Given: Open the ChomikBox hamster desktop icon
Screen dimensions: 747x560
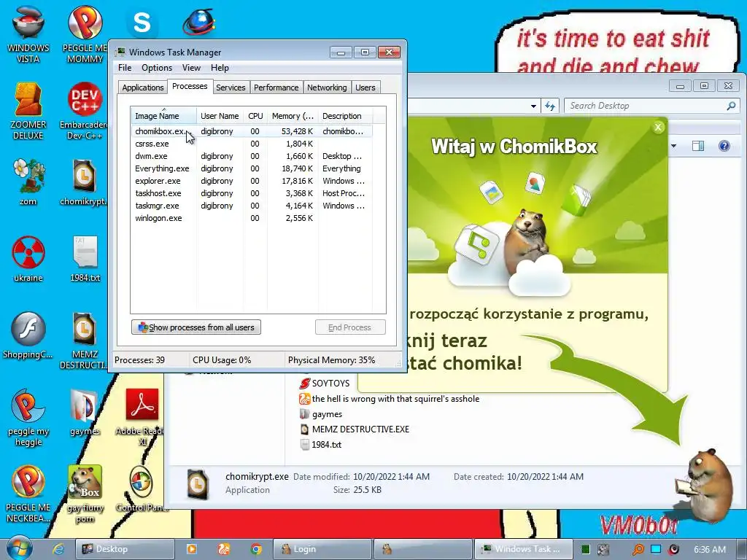Looking at the screenshot, I should [x=85, y=494].
